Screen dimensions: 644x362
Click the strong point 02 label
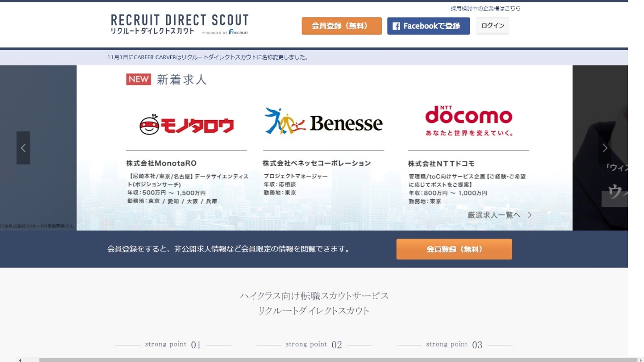point(314,345)
